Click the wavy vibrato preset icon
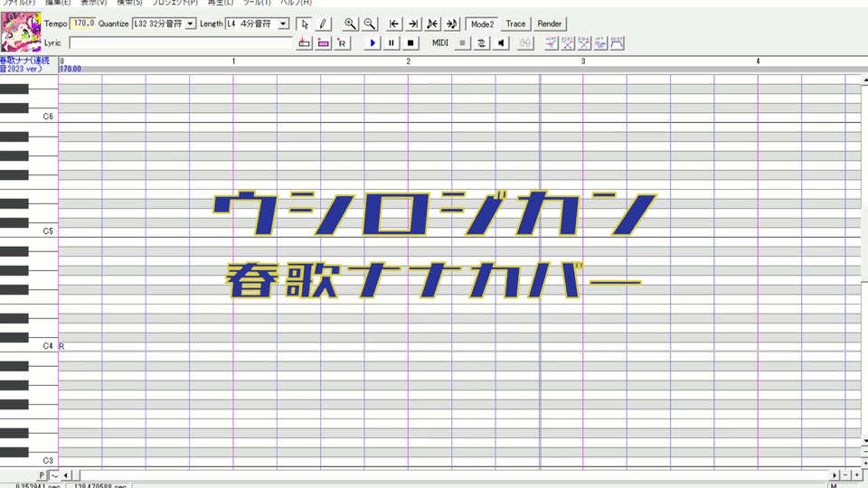Screen dimensions: 868x488 [600, 42]
